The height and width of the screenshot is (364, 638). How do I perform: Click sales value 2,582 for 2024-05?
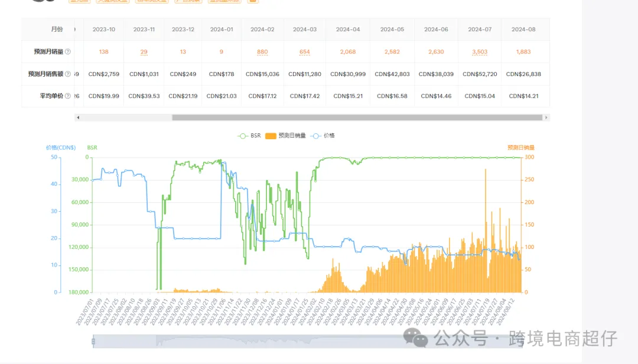[x=392, y=51]
